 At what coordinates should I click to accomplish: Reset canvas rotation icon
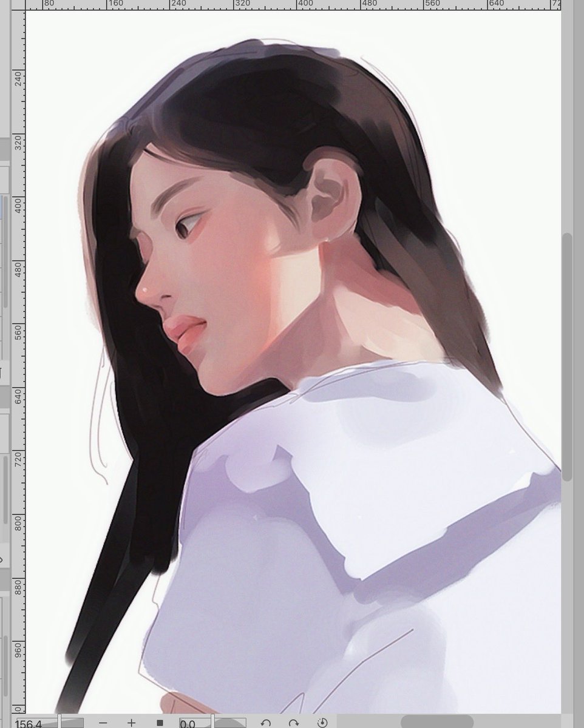coord(322,723)
